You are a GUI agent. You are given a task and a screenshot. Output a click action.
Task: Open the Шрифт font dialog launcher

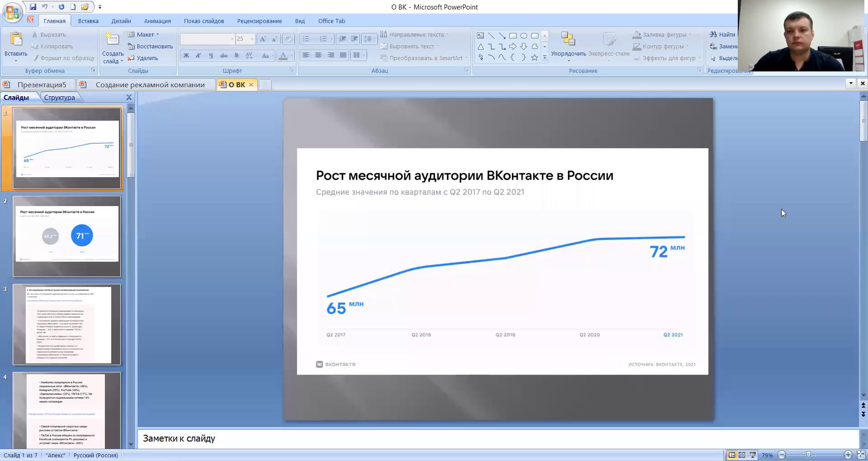[x=292, y=70]
